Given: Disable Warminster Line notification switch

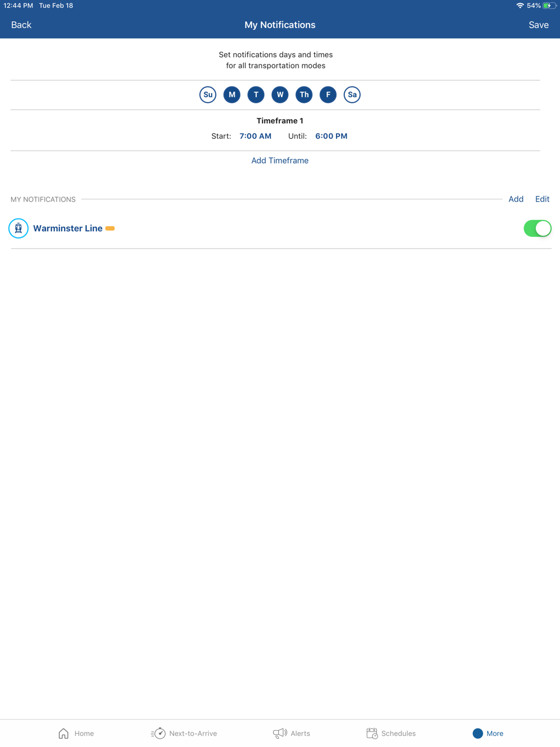Looking at the screenshot, I should click(538, 228).
